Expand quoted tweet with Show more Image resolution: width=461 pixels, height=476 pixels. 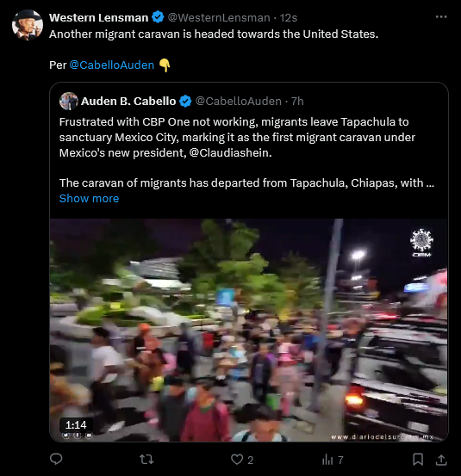[89, 198]
